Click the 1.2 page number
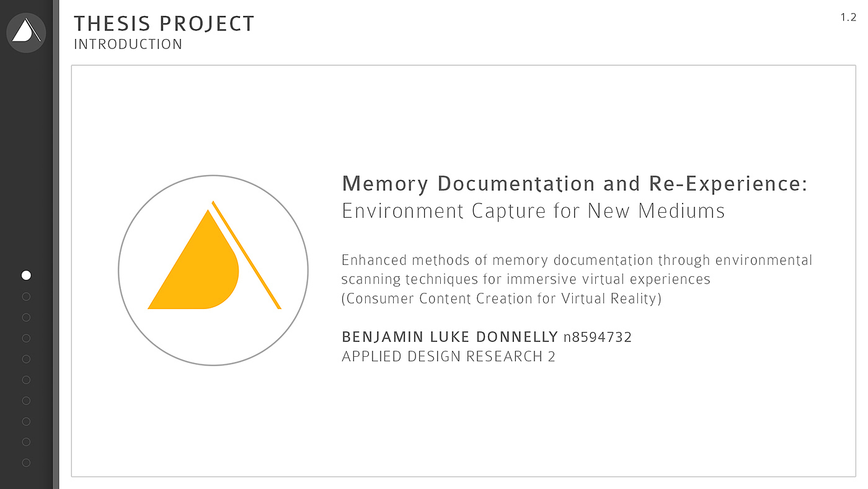 point(848,17)
